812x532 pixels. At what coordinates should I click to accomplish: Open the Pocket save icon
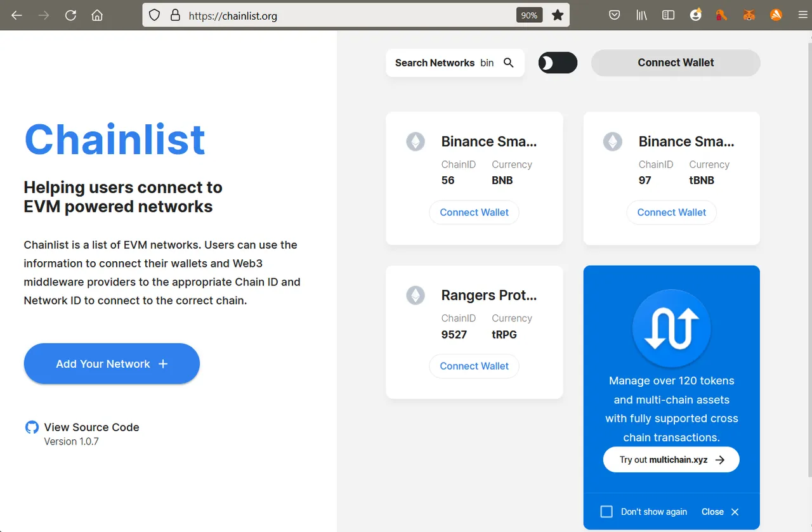click(x=614, y=15)
